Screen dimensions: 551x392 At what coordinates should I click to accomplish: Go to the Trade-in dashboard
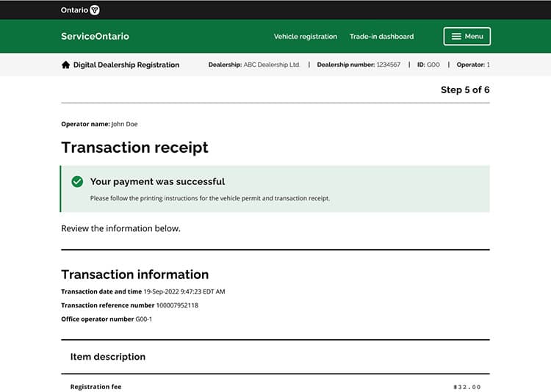[381, 37]
